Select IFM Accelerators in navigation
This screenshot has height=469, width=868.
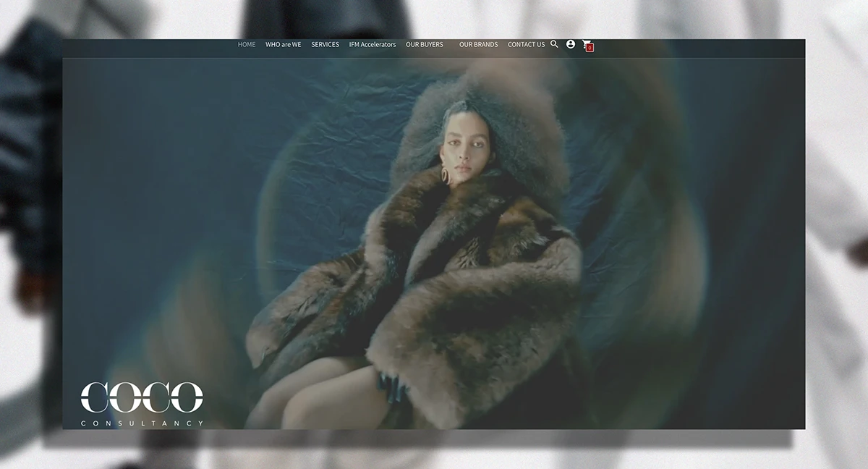click(x=373, y=45)
